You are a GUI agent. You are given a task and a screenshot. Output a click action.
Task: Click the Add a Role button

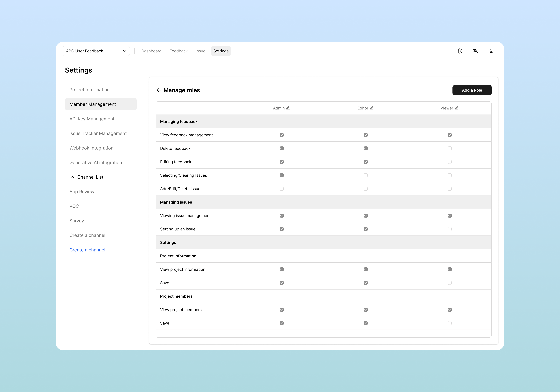tap(472, 90)
